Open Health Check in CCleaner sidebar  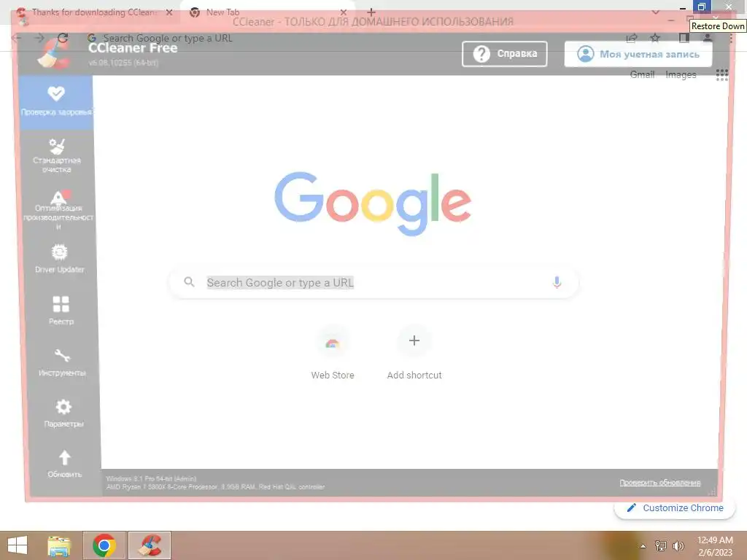point(56,102)
